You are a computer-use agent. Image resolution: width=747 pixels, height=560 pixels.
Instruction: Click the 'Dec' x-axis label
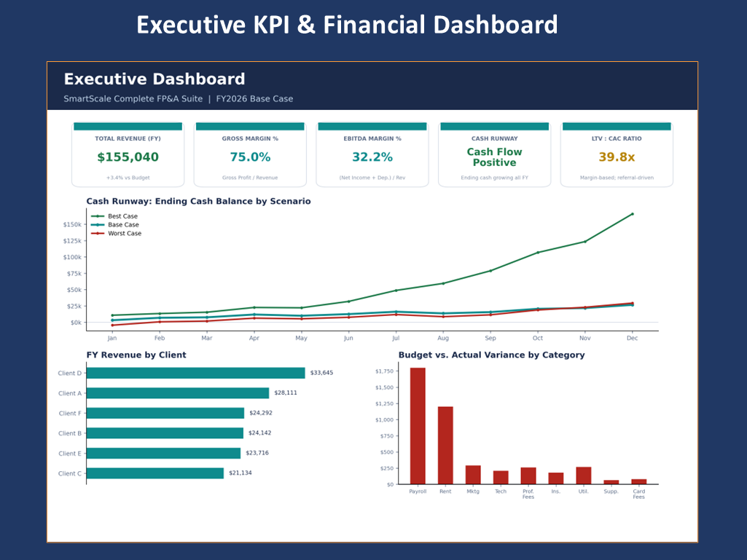(x=632, y=338)
